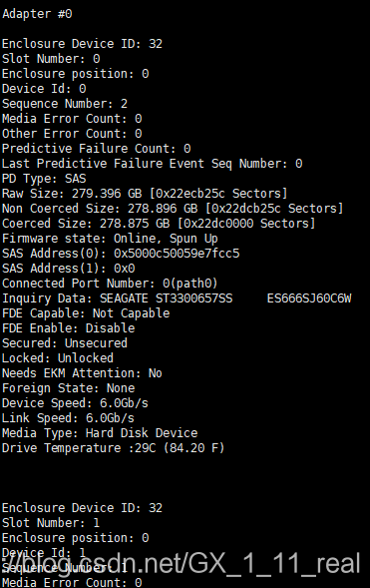The width and height of the screenshot is (370, 588).
Task: Click the Sequence Number: 2 line
Action: pos(65,104)
